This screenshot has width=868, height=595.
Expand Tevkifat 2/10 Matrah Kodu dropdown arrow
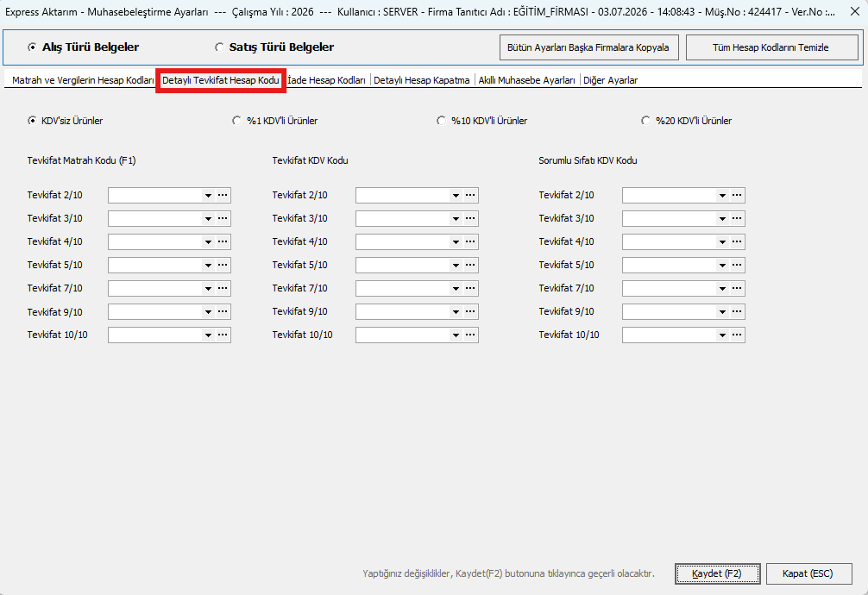(x=208, y=196)
